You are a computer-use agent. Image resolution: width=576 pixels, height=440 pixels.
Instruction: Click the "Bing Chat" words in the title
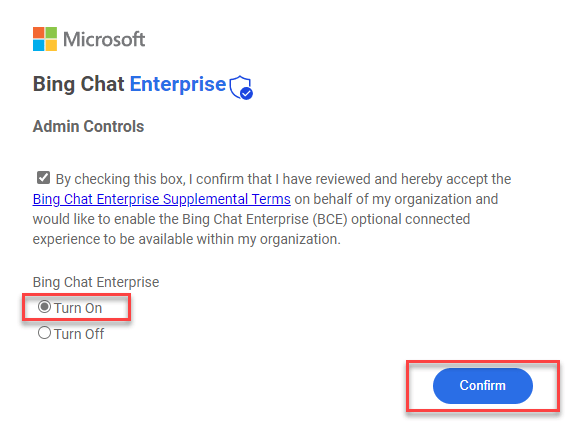click(x=79, y=84)
